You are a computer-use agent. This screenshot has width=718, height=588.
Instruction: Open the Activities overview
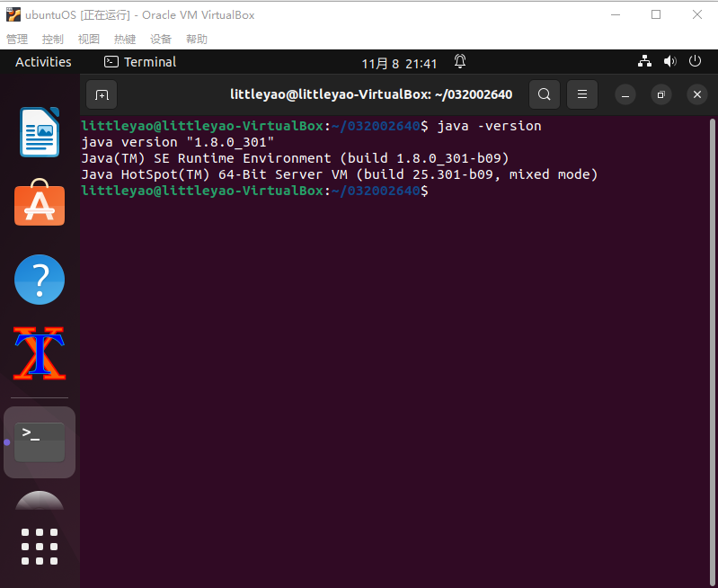pos(43,62)
